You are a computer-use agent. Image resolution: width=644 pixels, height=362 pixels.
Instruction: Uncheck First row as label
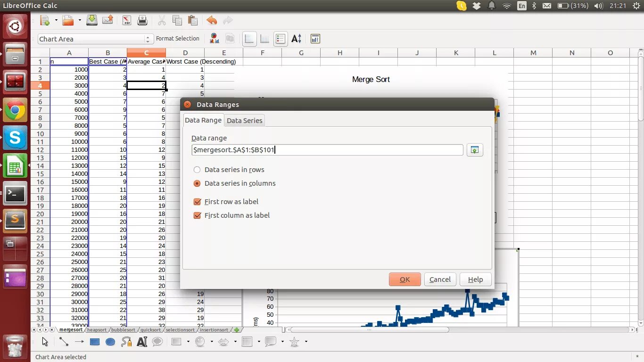pos(226,202)
